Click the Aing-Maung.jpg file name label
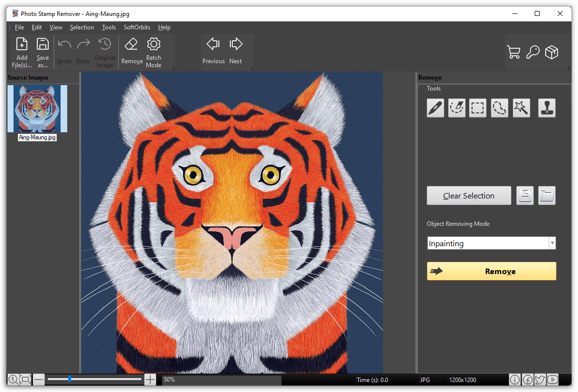 [37, 137]
